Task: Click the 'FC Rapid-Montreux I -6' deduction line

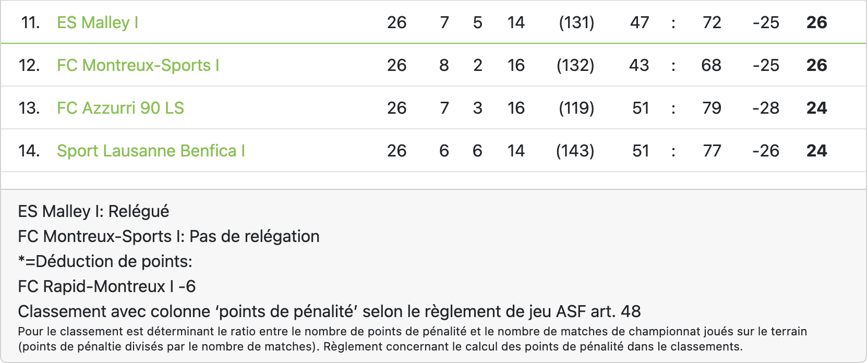Action: 107,286
